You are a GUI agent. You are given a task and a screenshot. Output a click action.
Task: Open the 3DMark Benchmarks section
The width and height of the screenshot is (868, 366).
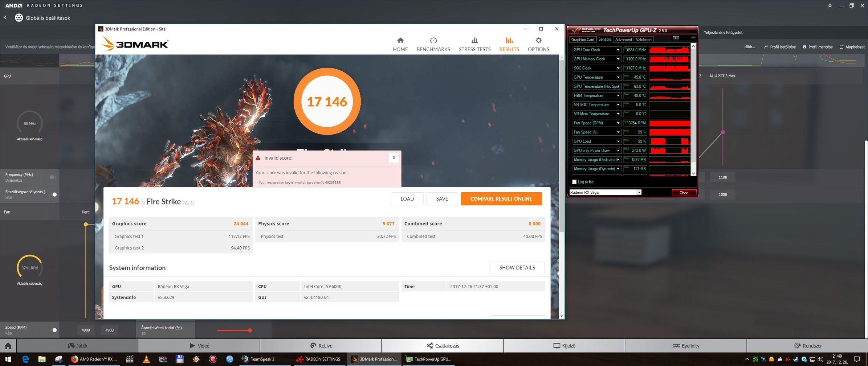click(x=433, y=45)
